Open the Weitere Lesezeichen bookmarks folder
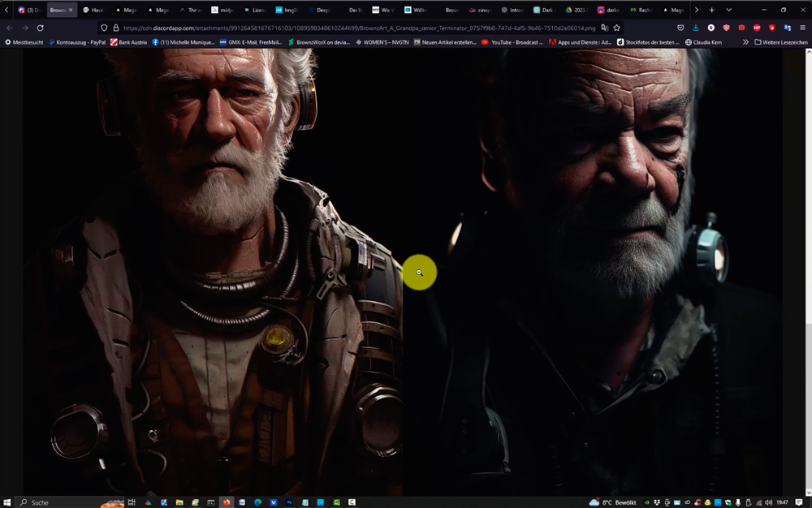Viewport: 812px width, 508px height. coord(781,42)
